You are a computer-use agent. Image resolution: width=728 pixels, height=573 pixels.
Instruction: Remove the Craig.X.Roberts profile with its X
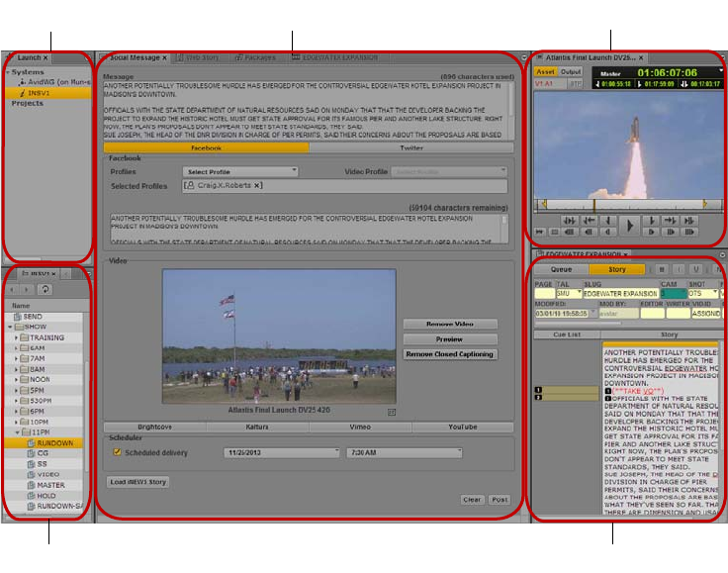click(257, 185)
